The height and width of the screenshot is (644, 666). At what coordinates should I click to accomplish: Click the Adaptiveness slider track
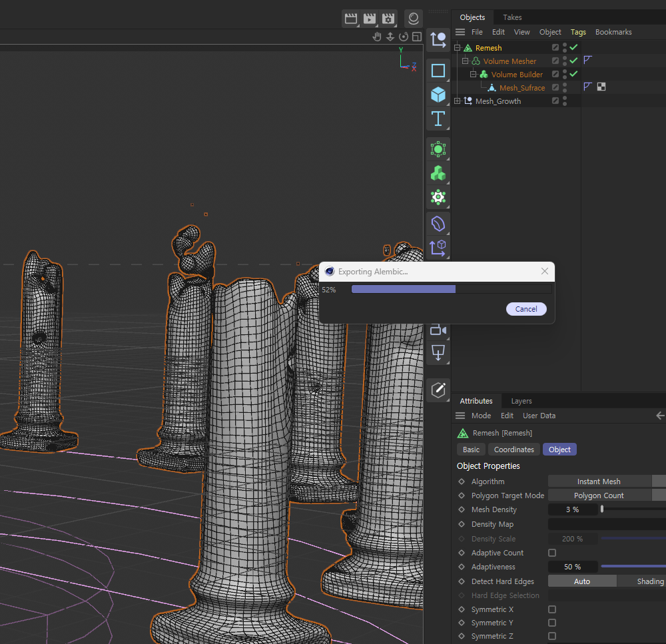coord(633,566)
